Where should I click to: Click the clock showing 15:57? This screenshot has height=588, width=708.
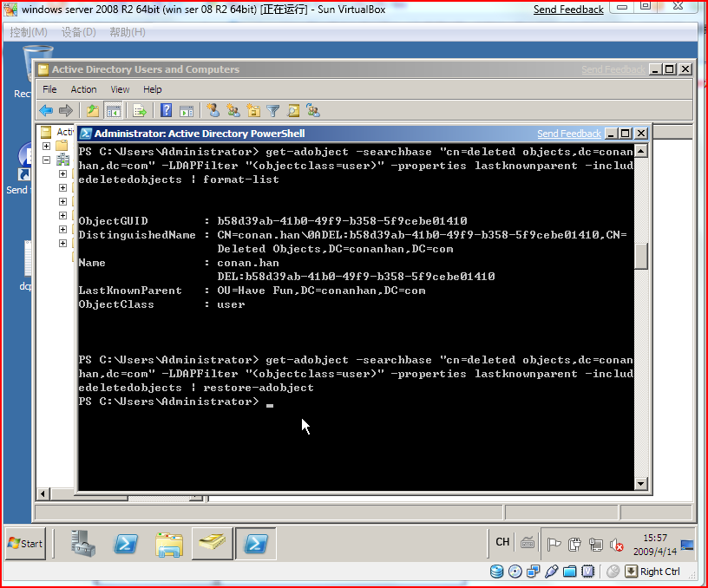point(655,538)
